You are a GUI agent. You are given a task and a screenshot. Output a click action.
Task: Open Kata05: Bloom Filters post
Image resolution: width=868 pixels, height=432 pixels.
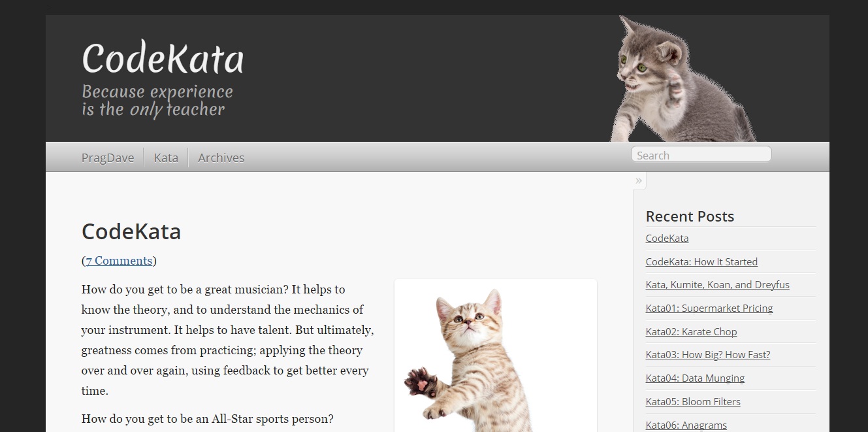[x=693, y=401]
